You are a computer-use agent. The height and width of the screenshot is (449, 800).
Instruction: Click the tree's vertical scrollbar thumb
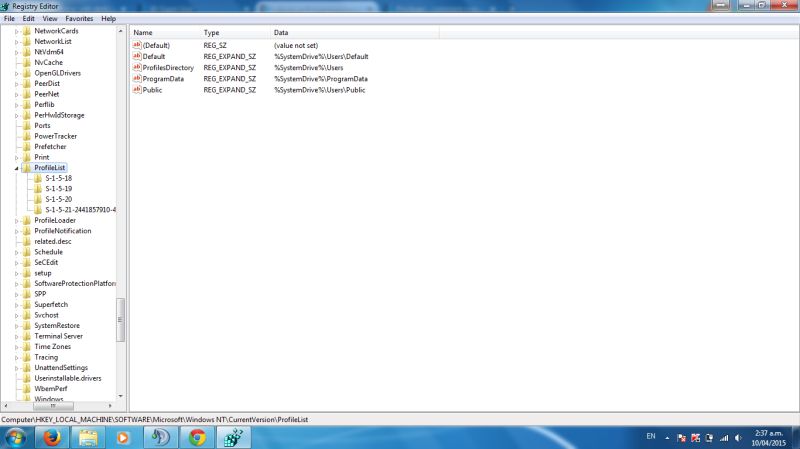pyautogui.click(x=121, y=320)
